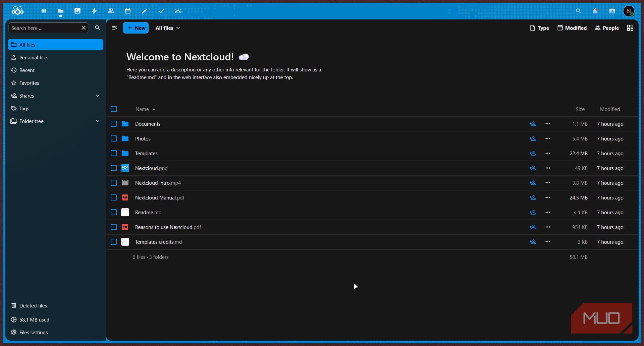Open the Dashboard app icon
Screen dimensions: 644x346
click(44, 11)
